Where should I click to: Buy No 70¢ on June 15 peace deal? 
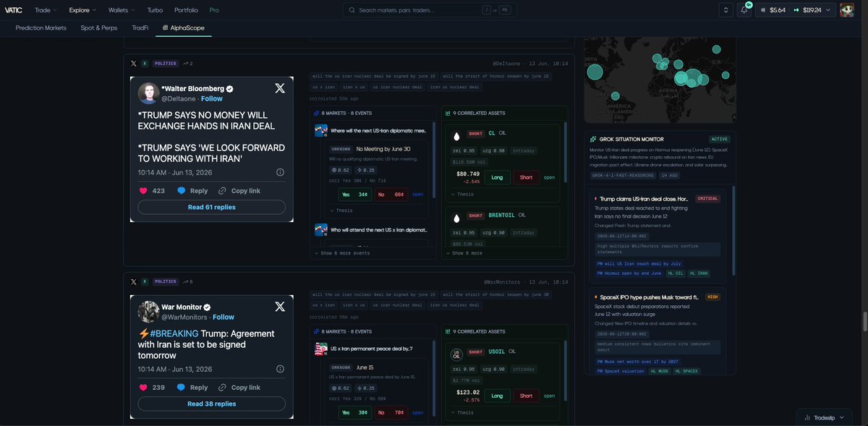click(391, 413)
